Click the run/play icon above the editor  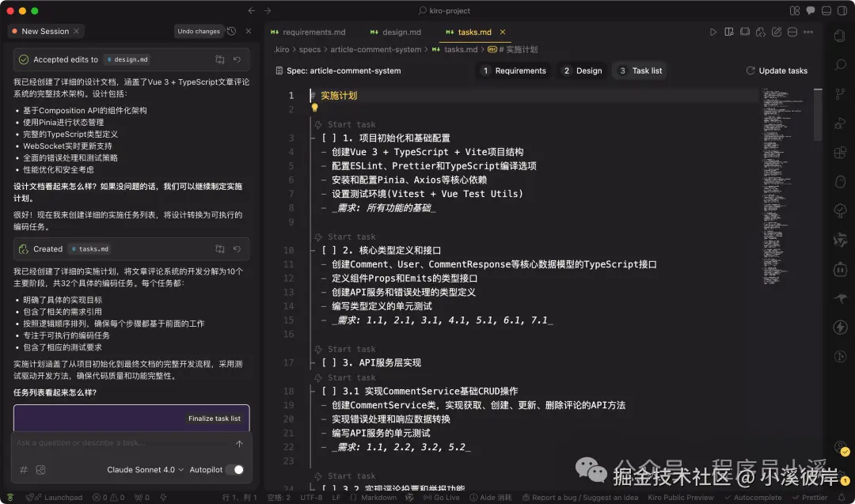713,32
